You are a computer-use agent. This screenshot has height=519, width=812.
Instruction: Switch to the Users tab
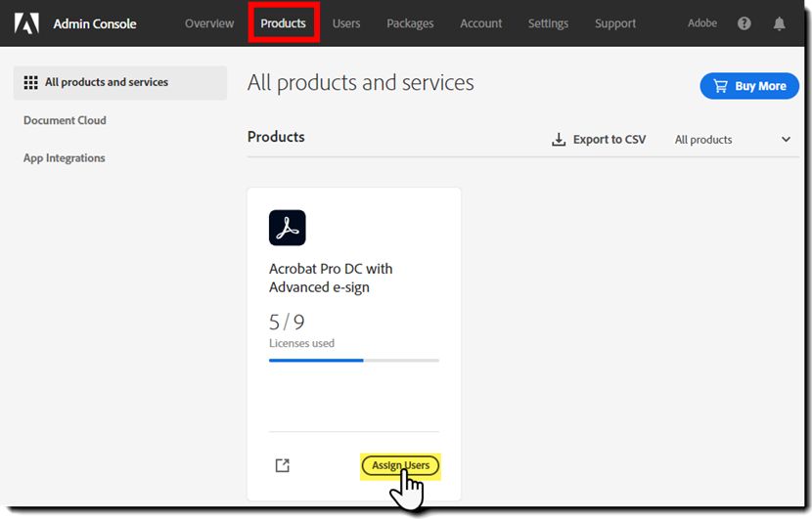346,23
